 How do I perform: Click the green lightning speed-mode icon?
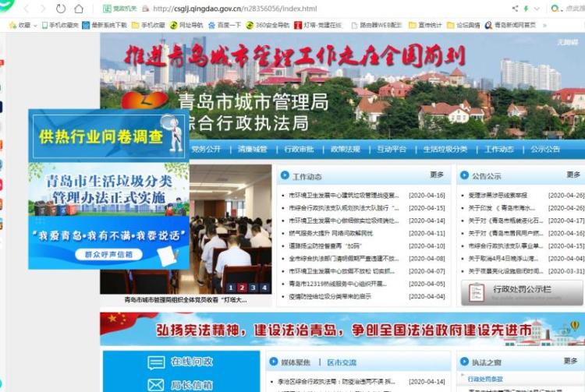pyautogui.click(x=526, y=9)
